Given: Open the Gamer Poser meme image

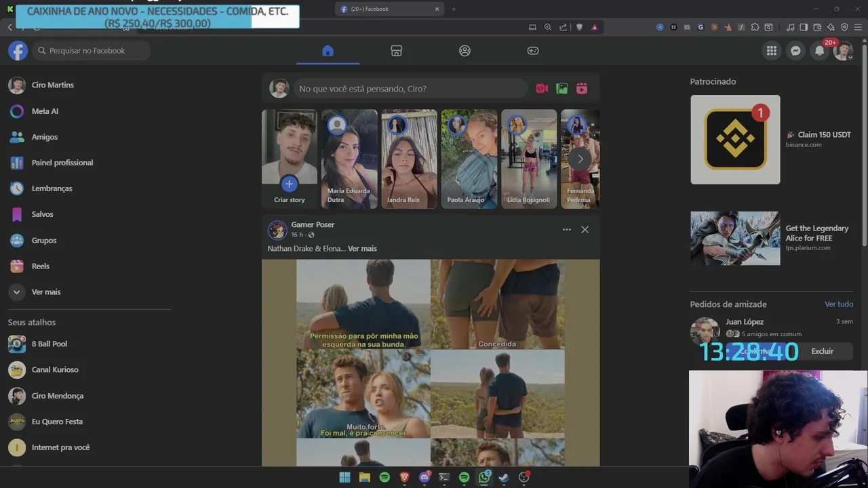Looking at the screenshot, I should coord(431,363).
